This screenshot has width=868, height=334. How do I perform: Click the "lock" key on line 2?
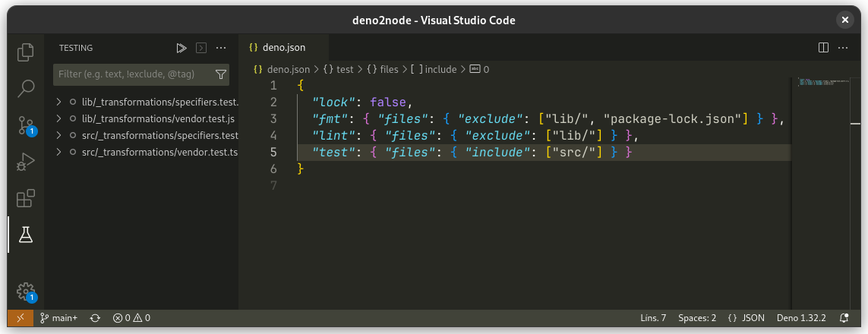click(x=333, y=102)
